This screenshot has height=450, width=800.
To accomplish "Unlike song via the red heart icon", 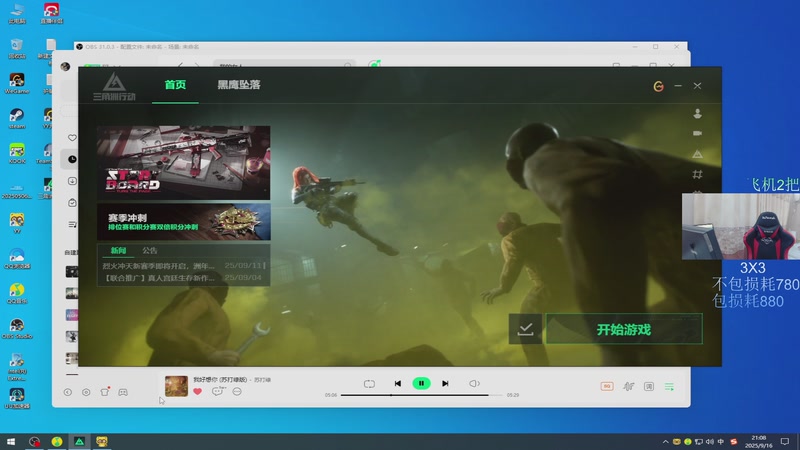I will coord(197,391).
